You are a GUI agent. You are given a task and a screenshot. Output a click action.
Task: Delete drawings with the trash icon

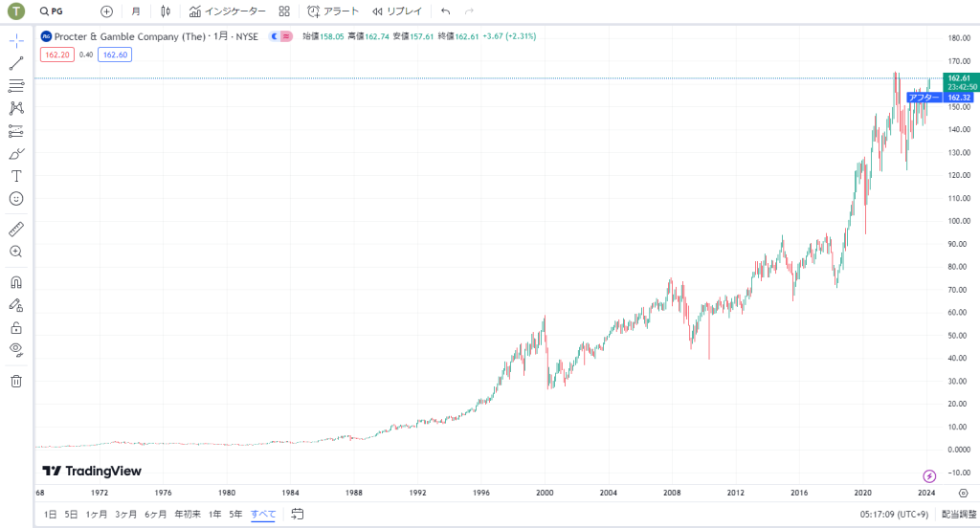coord(16,381)
